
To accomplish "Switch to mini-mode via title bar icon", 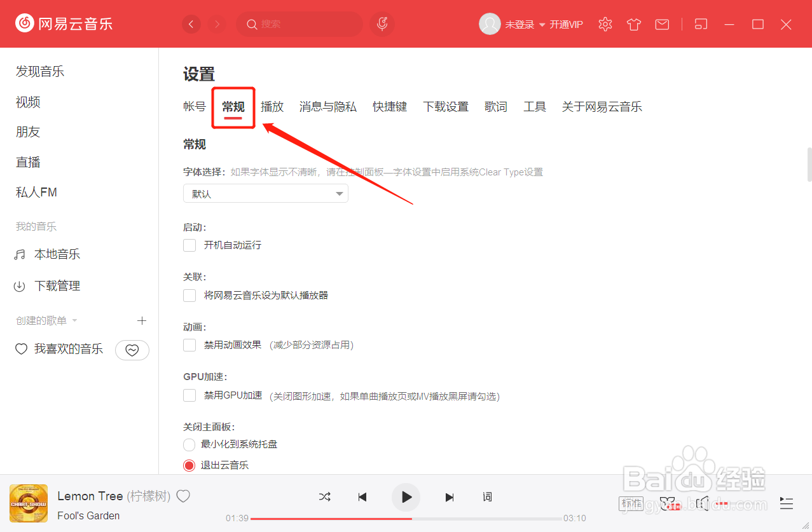I will 701,24.
